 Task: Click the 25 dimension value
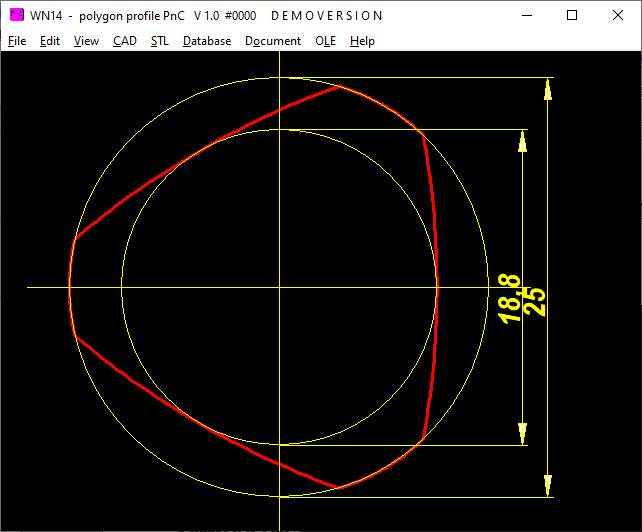click(x=535, y=301)
